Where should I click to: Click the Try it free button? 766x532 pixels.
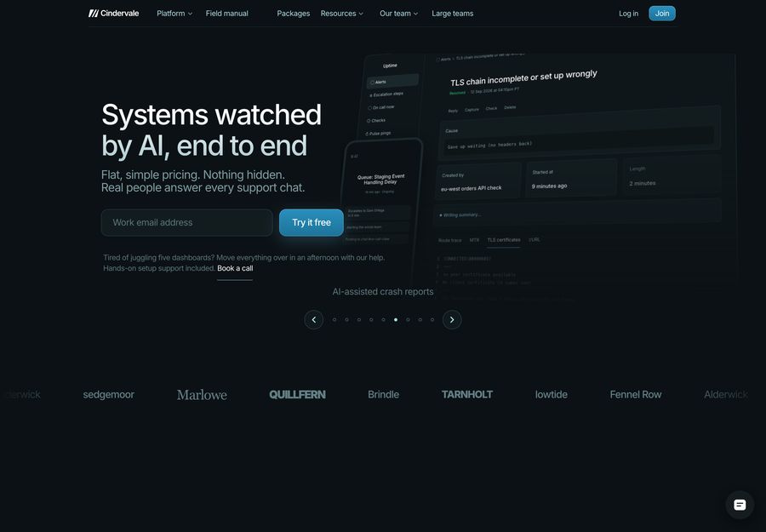coord(312,222)
